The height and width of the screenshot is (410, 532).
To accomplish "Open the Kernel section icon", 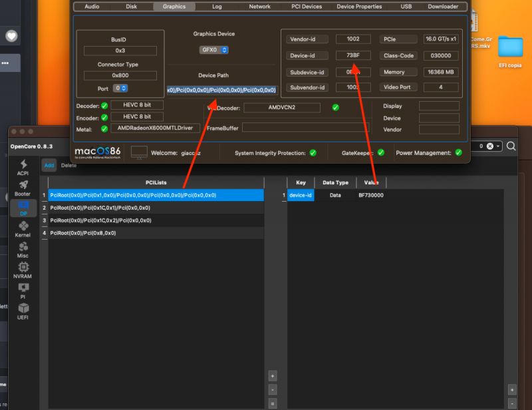I will 23,226.
